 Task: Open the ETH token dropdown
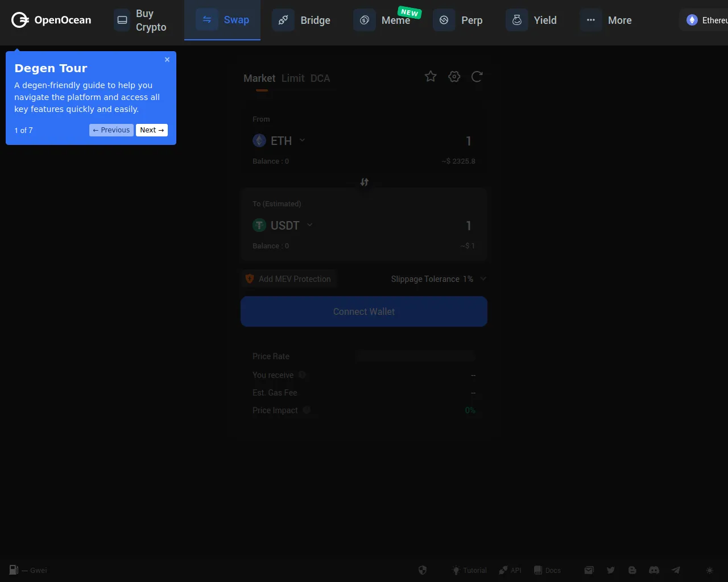pyautogui.click(x=279, y=140)
